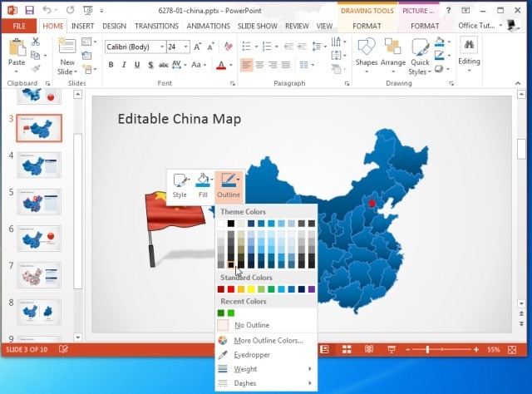
Task: Toggle Justify alignment button
Action: pyautogui.click(x=286, y=65)
